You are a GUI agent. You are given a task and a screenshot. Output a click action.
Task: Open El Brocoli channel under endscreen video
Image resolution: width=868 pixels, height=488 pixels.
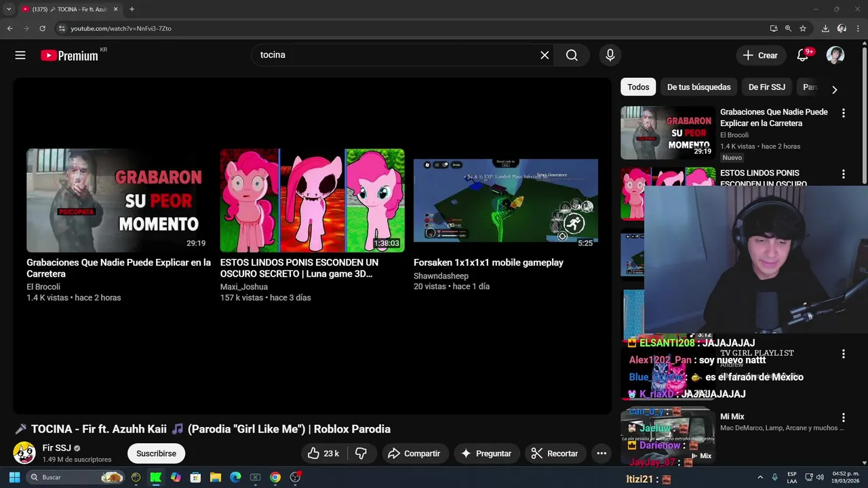point(43,287)
